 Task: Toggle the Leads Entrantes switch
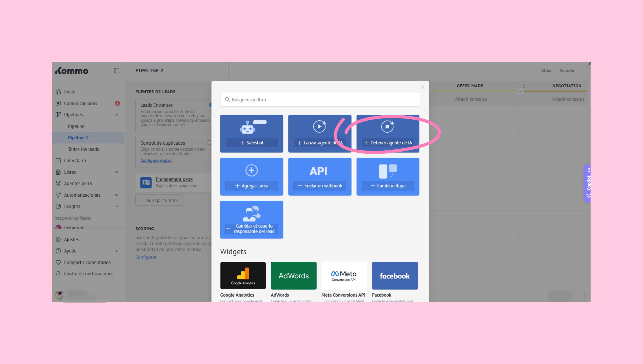coord(209,105)
